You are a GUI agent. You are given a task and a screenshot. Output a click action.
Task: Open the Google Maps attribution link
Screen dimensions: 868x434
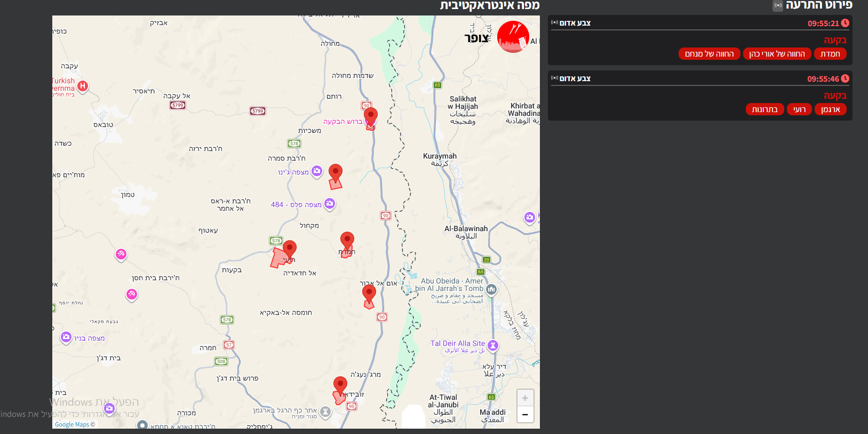pos(72,424)
